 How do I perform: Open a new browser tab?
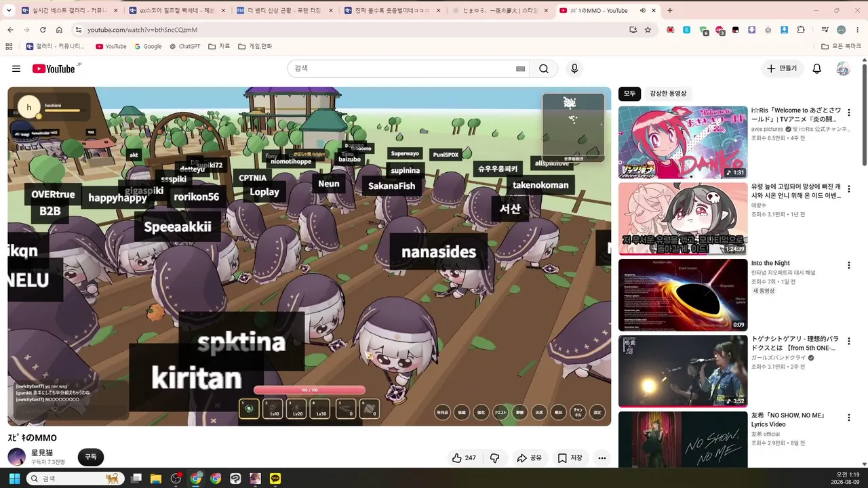pyautogui.click(x=670, y=11)
